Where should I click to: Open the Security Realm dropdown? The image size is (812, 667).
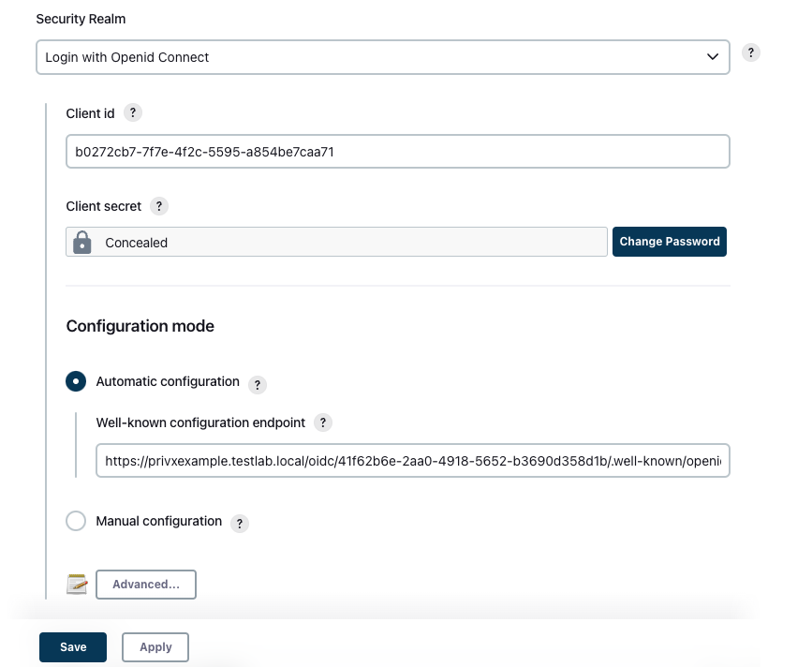[x=383, y=57]
